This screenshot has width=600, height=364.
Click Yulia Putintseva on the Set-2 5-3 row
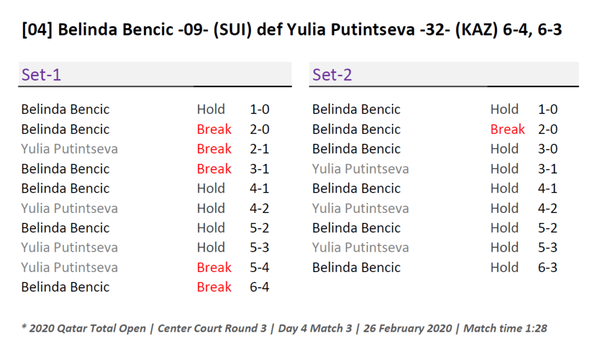click(360, 248)
